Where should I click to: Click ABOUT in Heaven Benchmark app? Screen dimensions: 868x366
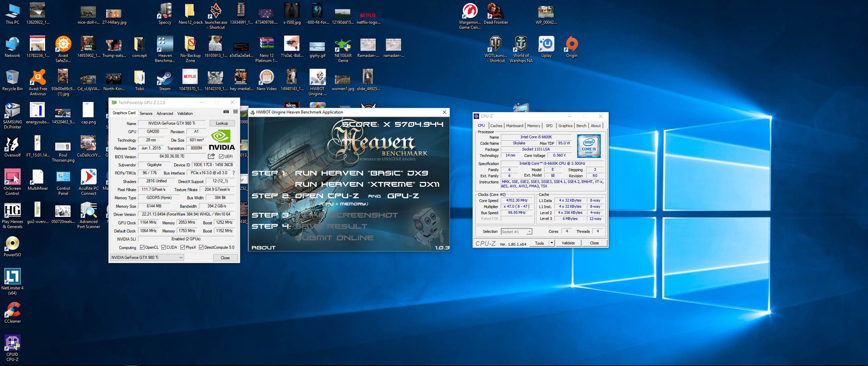263,248
